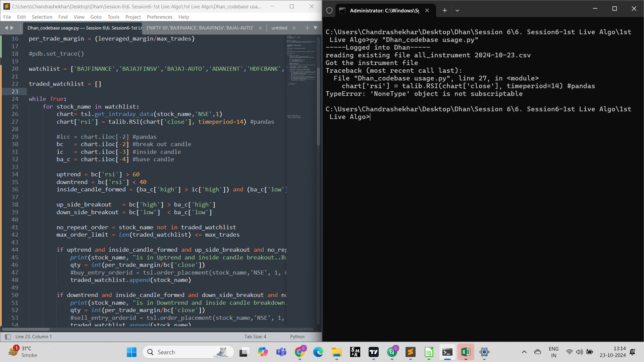
Task: Show hidden system tray icons
Action: pos(524,352)
